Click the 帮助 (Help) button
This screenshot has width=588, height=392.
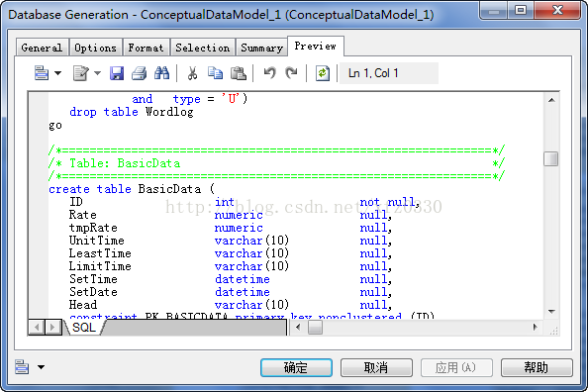coord(537,367)
